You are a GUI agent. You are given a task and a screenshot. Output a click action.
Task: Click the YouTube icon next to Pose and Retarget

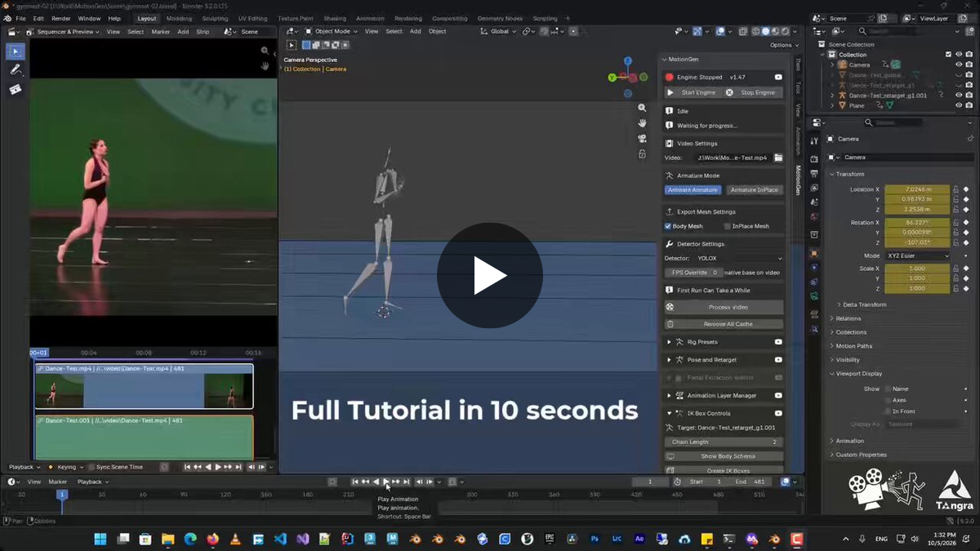pos(778,360)
